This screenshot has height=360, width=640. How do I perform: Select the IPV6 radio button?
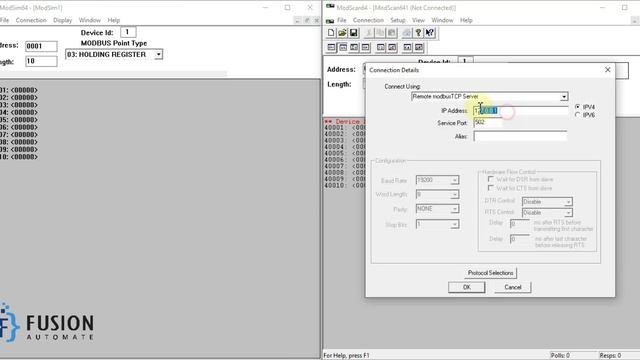578,115
